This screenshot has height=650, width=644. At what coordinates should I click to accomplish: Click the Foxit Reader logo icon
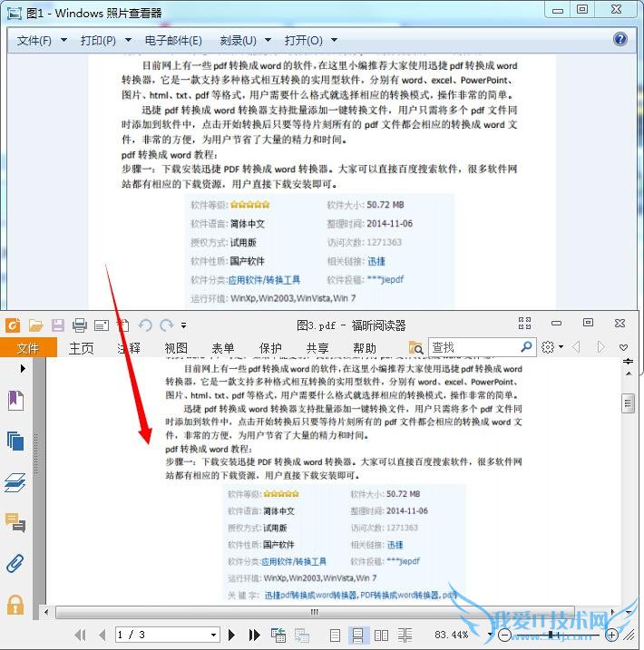coord(13,325)
